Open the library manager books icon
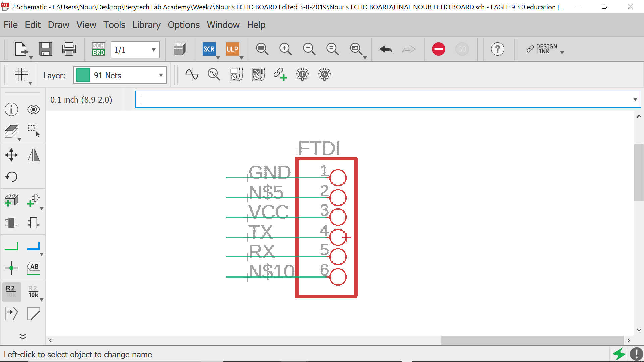 point(180,49)
